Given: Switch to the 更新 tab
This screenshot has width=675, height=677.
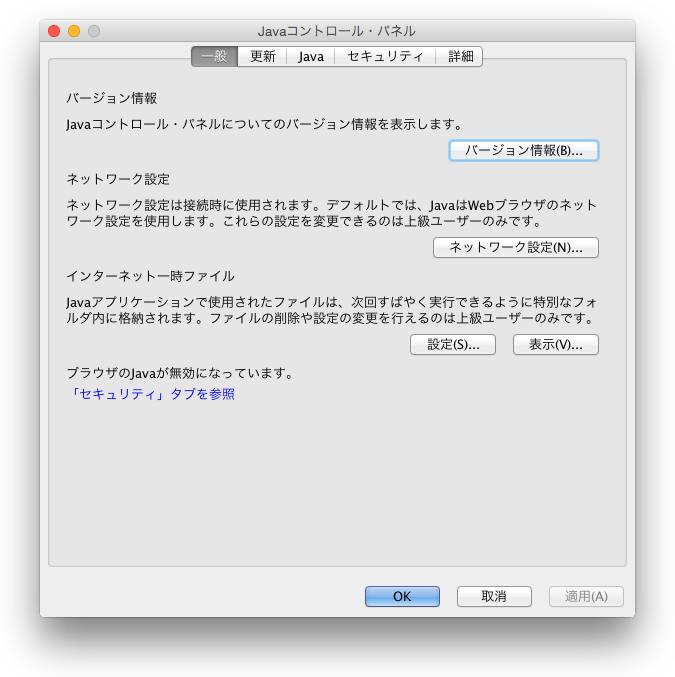Looking at the screenshot, I should [x=263, y=57].
